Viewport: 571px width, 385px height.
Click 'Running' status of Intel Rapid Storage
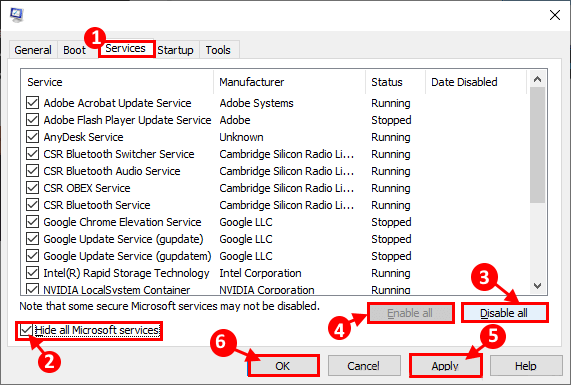coord(391,273)
